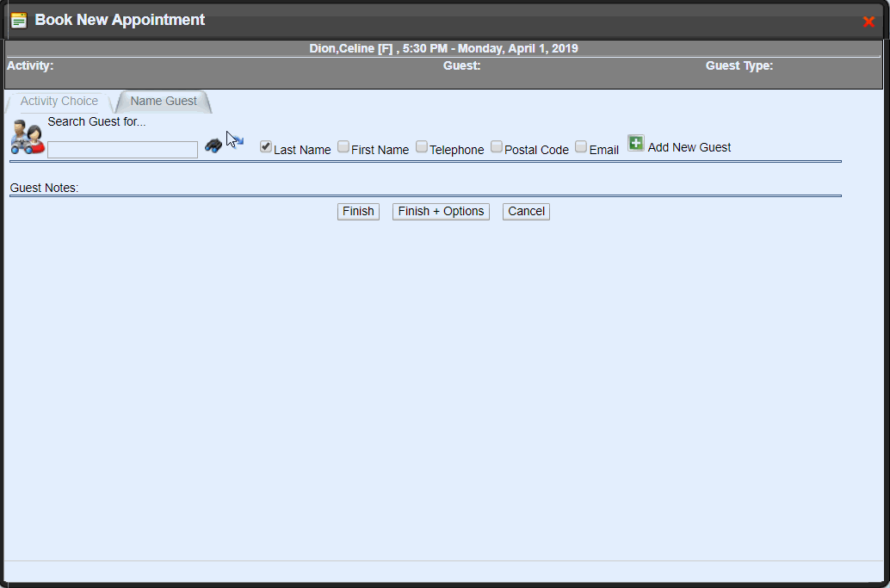Tick the Telephone checkbox

421,146
